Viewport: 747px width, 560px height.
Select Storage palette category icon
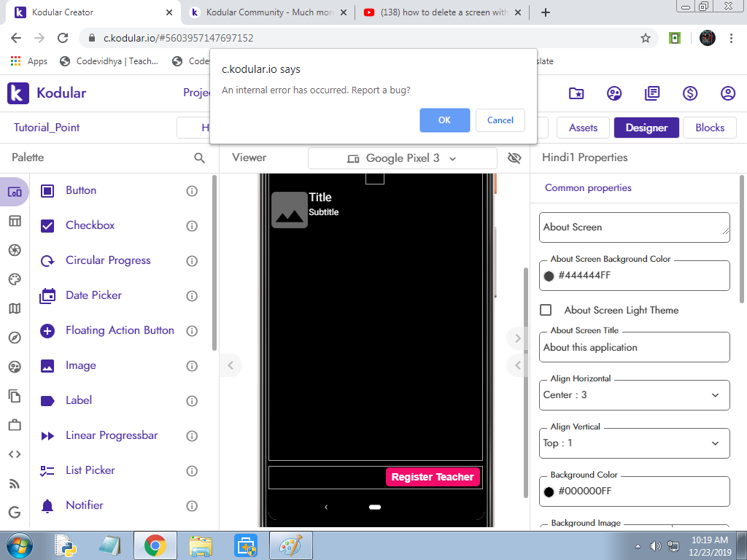15,396
